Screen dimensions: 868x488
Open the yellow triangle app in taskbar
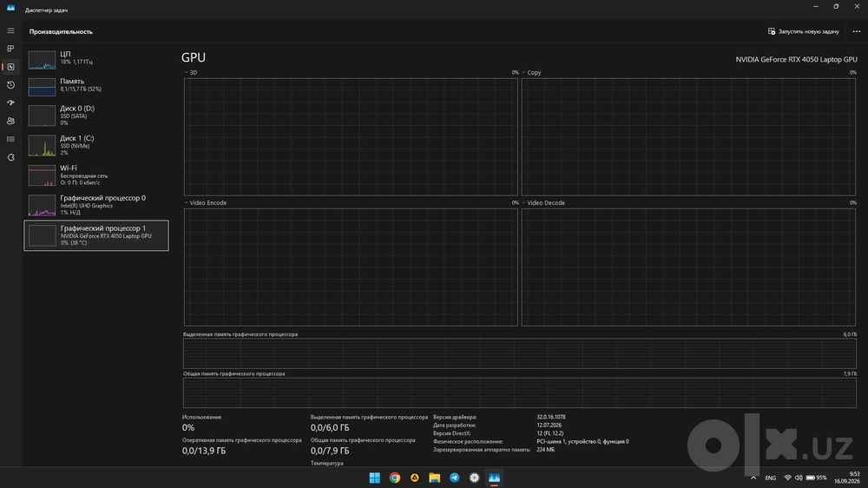415,478
